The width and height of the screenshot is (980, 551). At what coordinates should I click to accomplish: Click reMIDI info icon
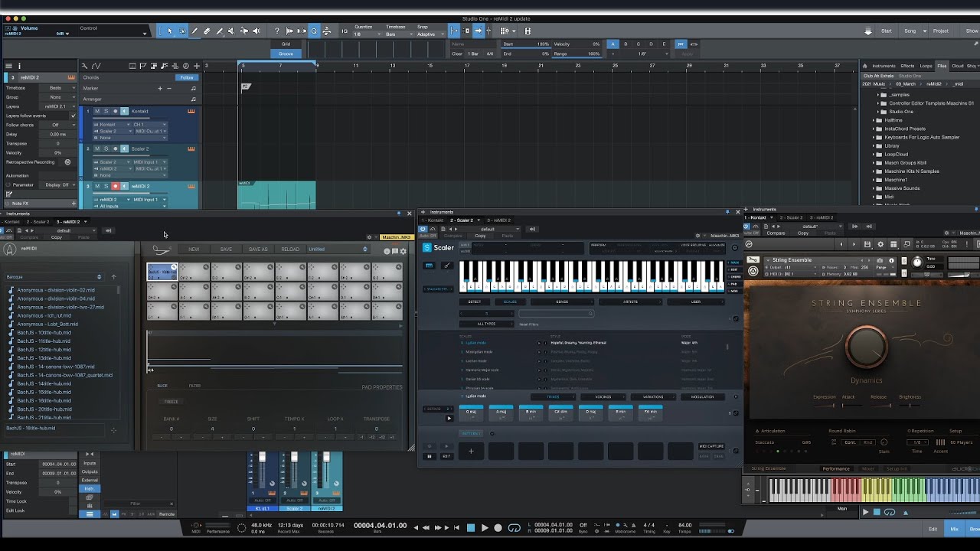pyautogui.click(x=387, y=251)
